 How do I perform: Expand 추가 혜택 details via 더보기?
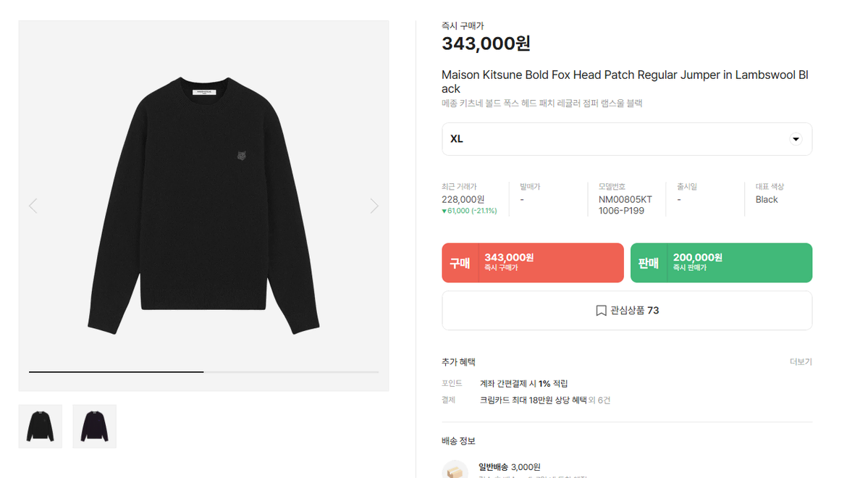pos(801,361)
